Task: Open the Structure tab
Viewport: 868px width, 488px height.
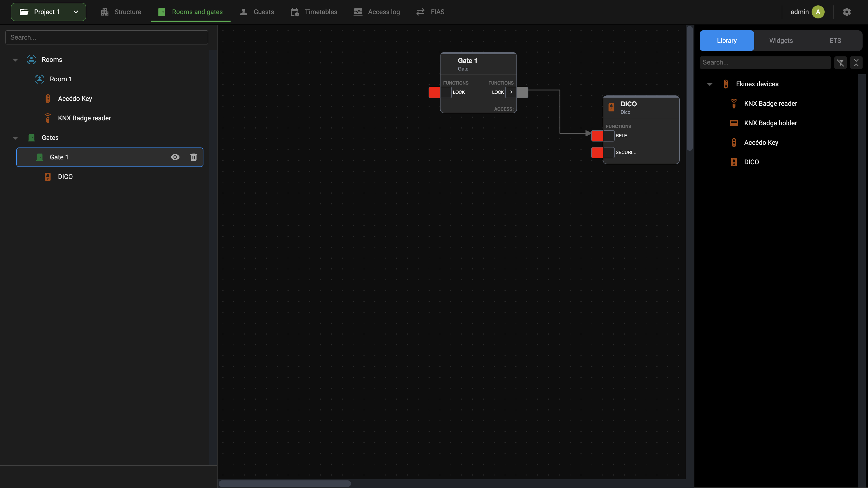Action: 121,12
